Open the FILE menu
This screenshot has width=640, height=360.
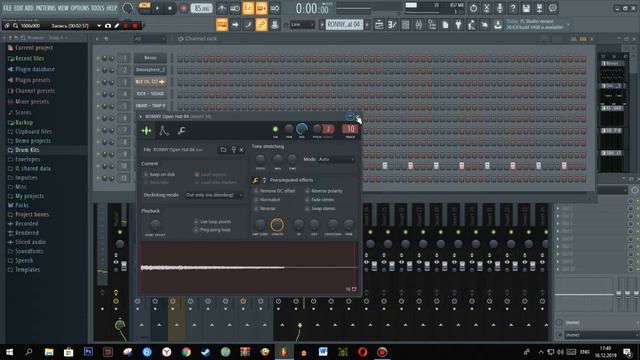(x=7, y=8)
